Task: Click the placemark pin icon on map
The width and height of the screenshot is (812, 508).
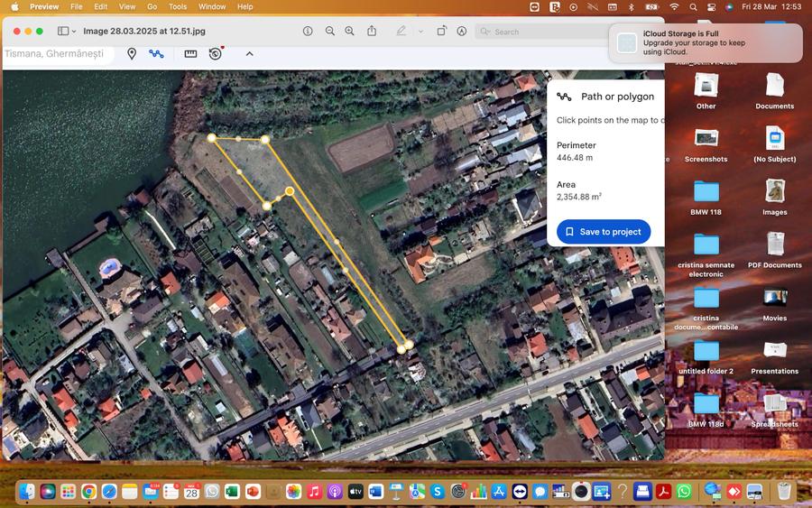Action: [x=132, y=54]
